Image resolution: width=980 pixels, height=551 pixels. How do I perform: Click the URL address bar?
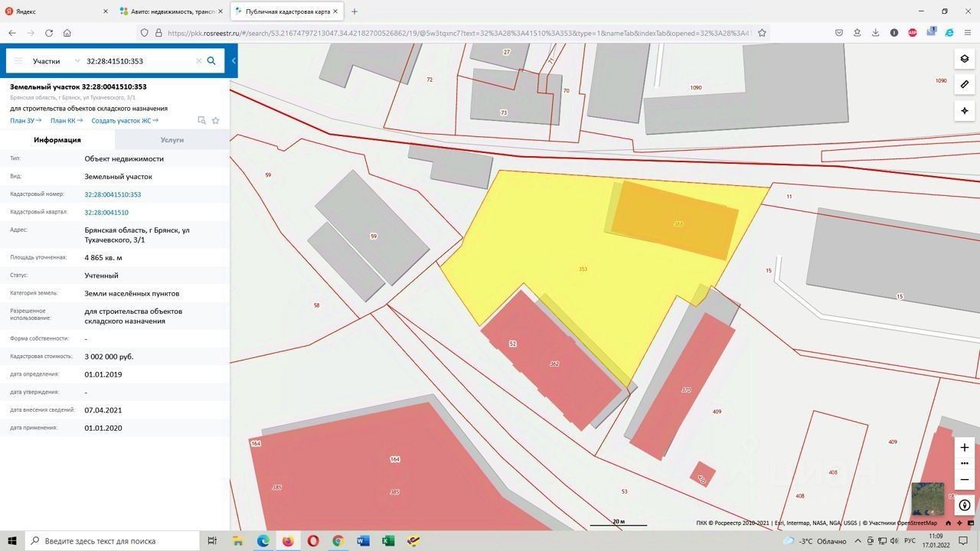452,33
